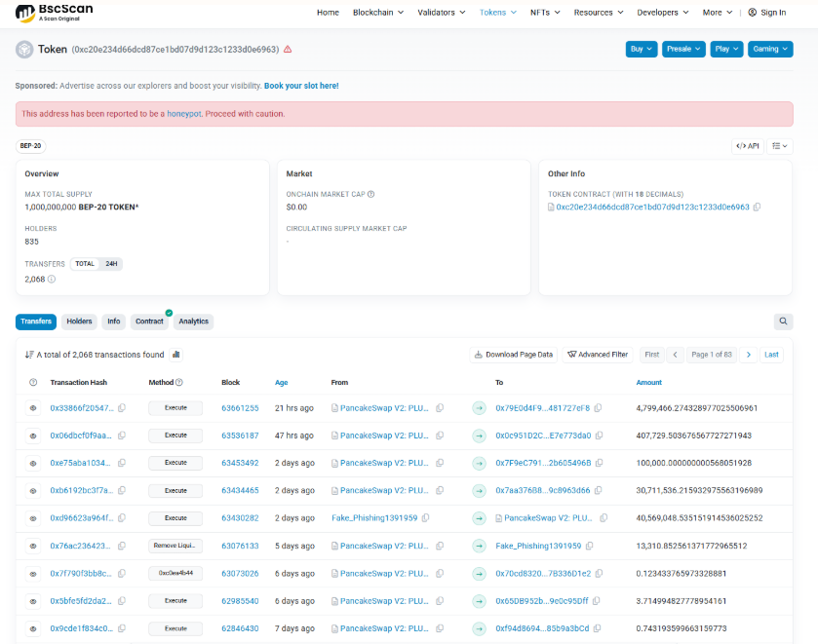Toggle the Age column format
818x644 pixels.
point(281,383)
